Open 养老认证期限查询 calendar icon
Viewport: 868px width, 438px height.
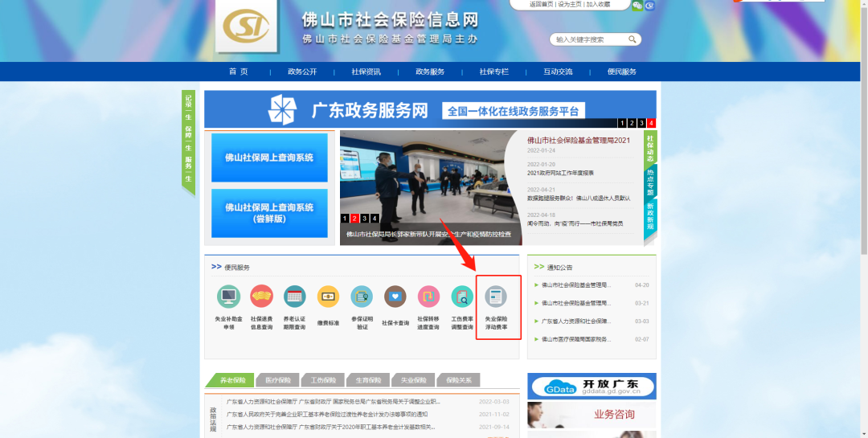(x=294, y=297)
